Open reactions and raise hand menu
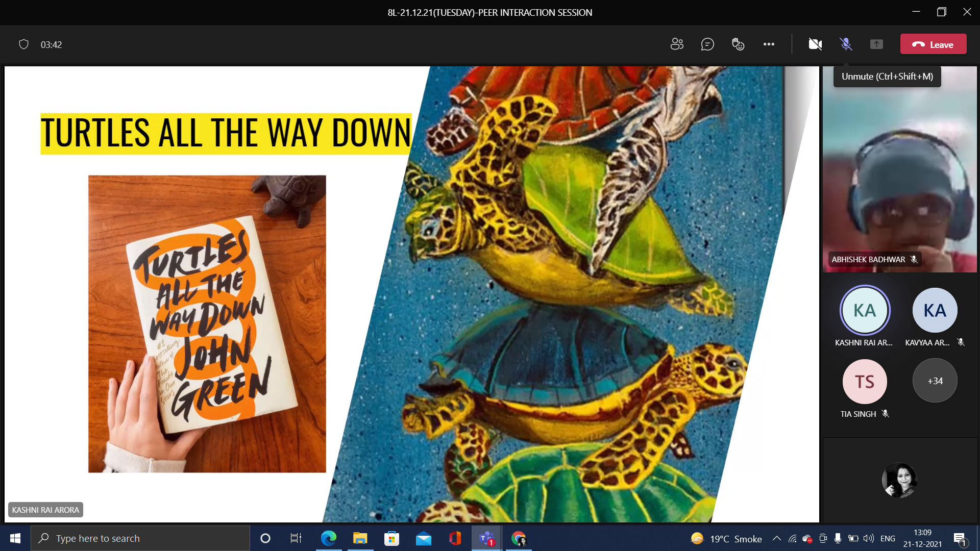Screen dimensions: 980x551 tap(738, 44)
